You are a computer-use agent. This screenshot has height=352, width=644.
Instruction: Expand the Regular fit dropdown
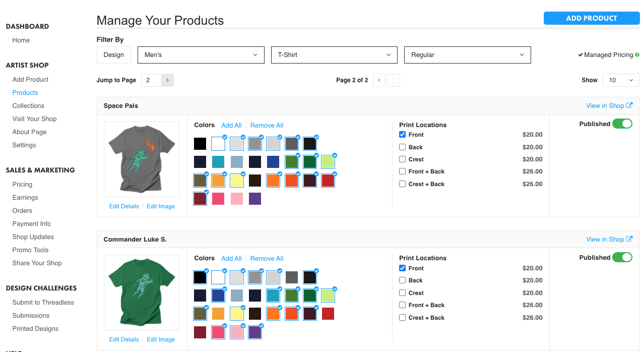pyautogui.click(x=468, y=55)
